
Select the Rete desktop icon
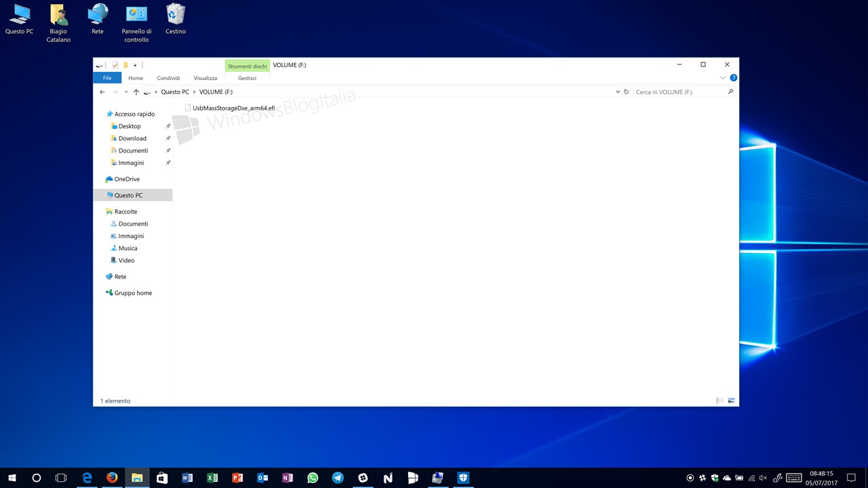point(98,19)
